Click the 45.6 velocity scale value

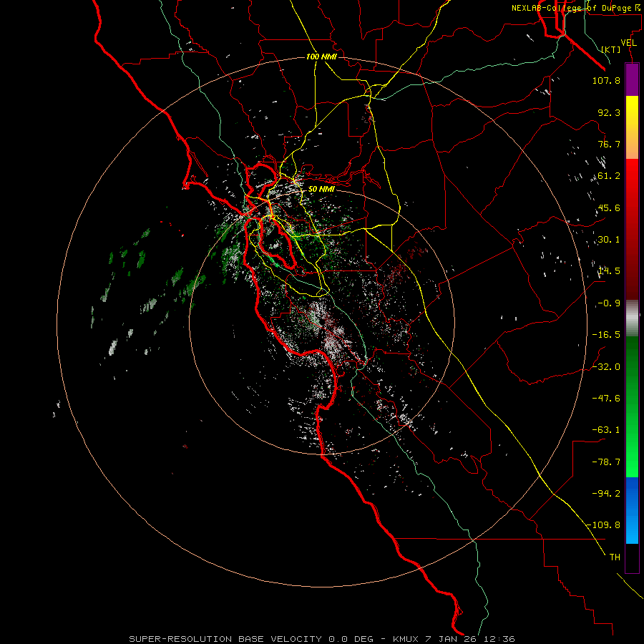[x=609, y=208]
